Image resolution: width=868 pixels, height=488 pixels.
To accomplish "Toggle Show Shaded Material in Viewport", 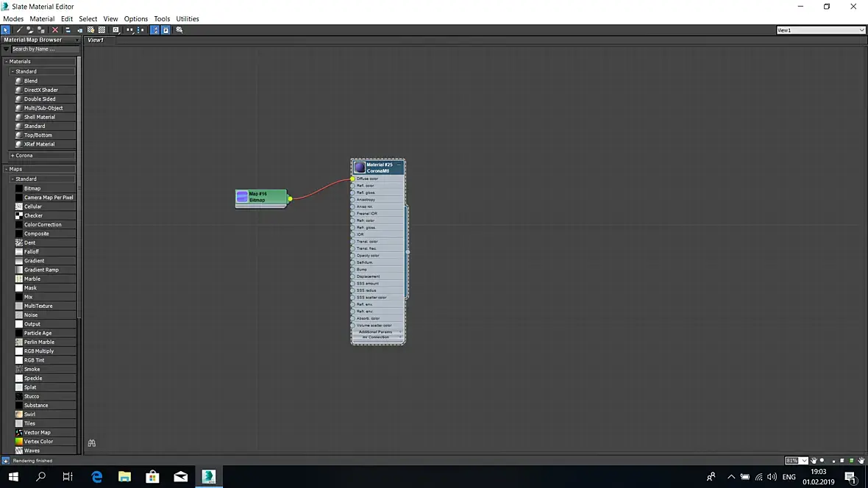I will point(90,30).
